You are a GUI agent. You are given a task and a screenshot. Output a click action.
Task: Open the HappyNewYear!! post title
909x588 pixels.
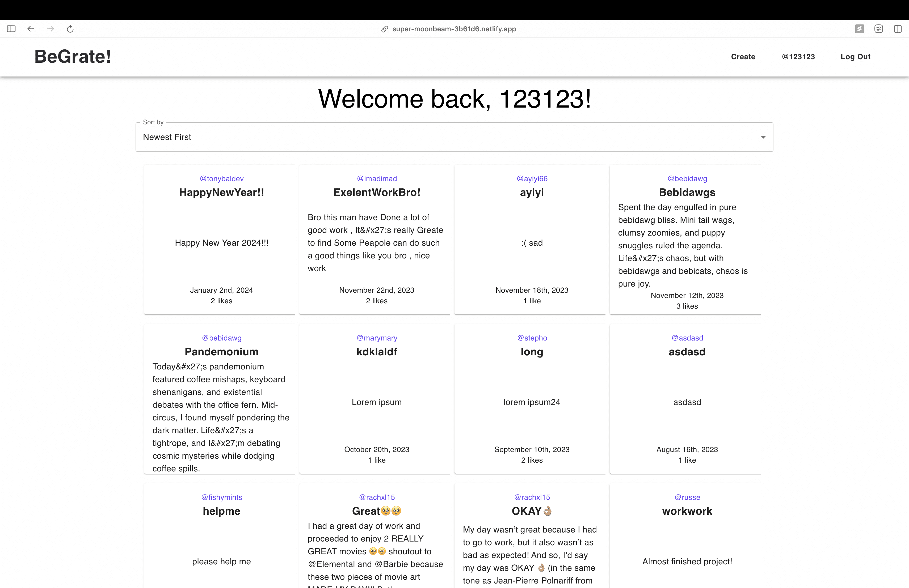(221, 192)
